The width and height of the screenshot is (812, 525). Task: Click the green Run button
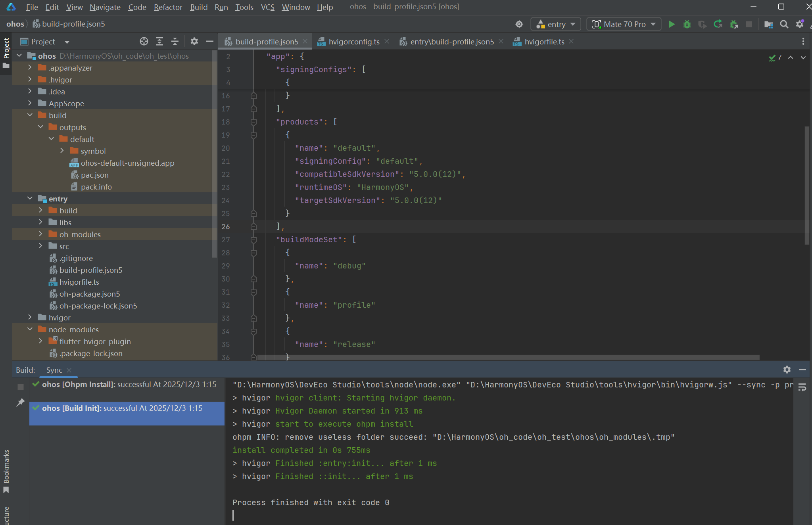click(672, 24)
